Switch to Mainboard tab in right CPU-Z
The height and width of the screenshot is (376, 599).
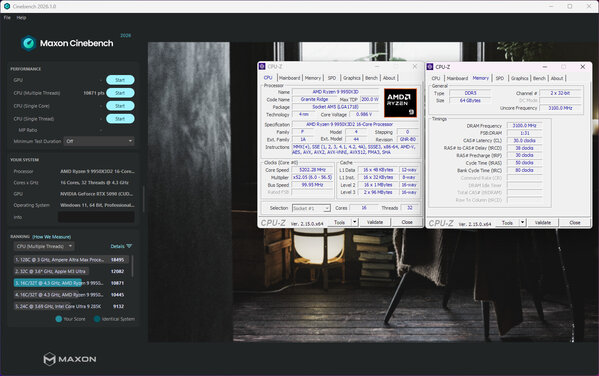coord(457,78)
